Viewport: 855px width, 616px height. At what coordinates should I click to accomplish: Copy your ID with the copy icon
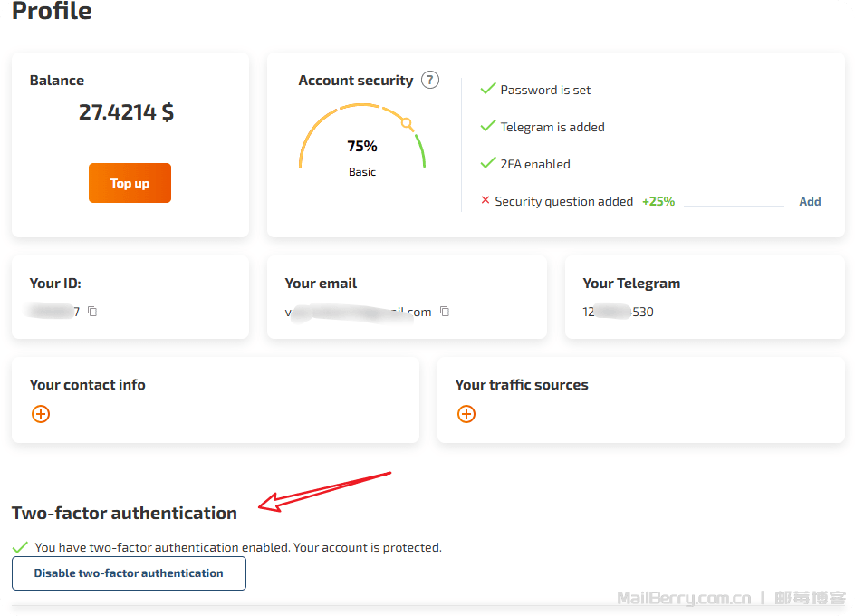[92, 312]
